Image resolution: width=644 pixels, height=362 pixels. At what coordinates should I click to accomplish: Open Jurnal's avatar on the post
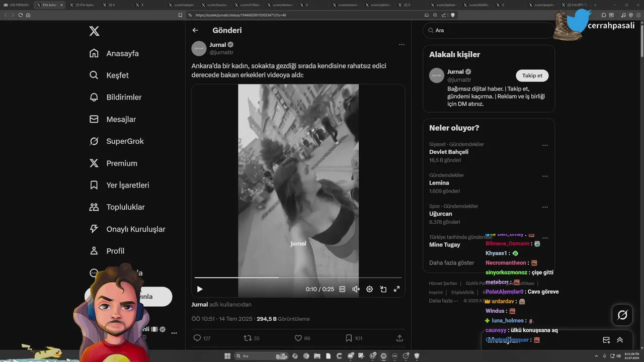pyautogui.click(x=199, y=48)
